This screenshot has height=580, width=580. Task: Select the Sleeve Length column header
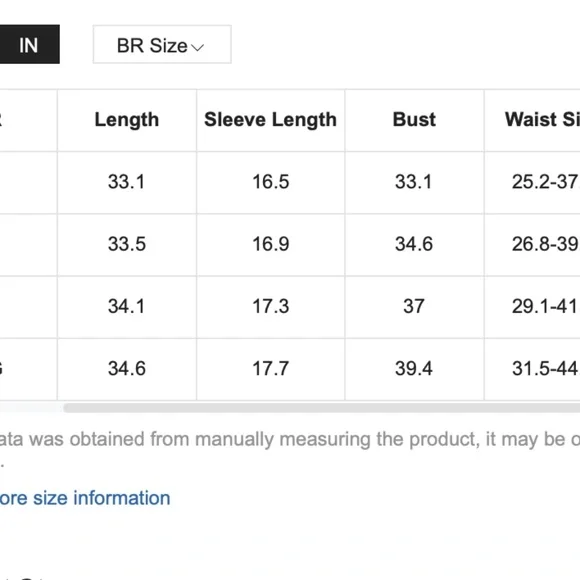pos(271,120)
